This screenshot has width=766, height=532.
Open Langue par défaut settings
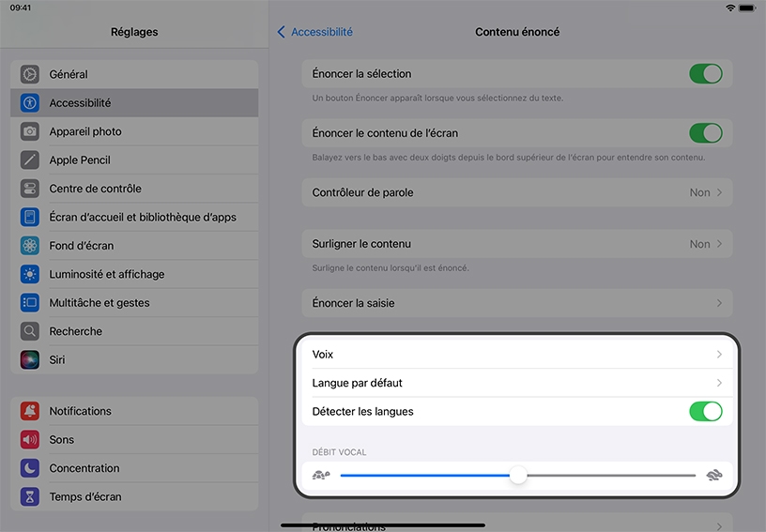click(x=517, y=383)
